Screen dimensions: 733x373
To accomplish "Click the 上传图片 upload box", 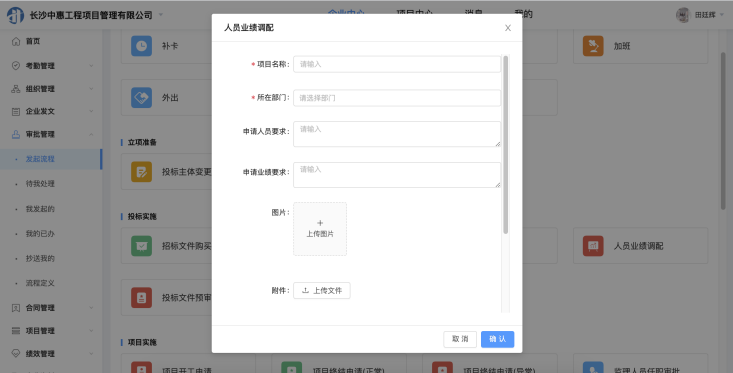I will click(320, 229).
